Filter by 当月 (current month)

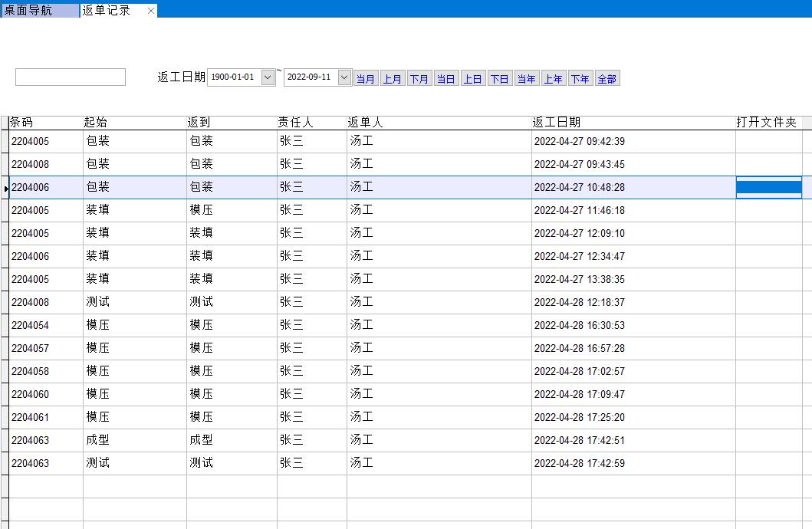click(366, 79)
